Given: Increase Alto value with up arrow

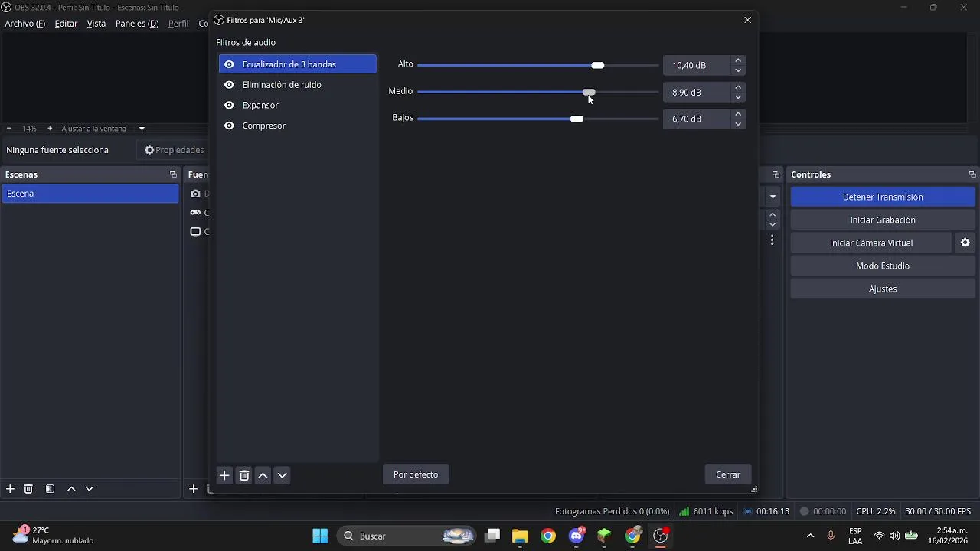Looking at the screenshot, I should coord(738,60).
